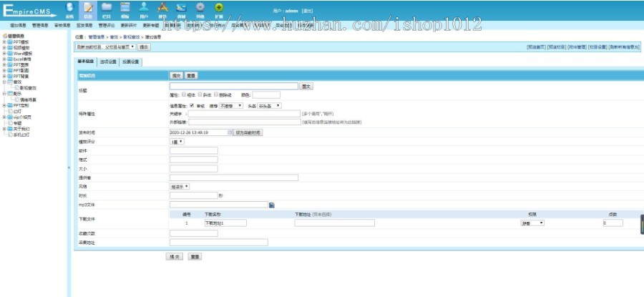Click the 情绪场景 page icon in tree

(x=17, y=99)
